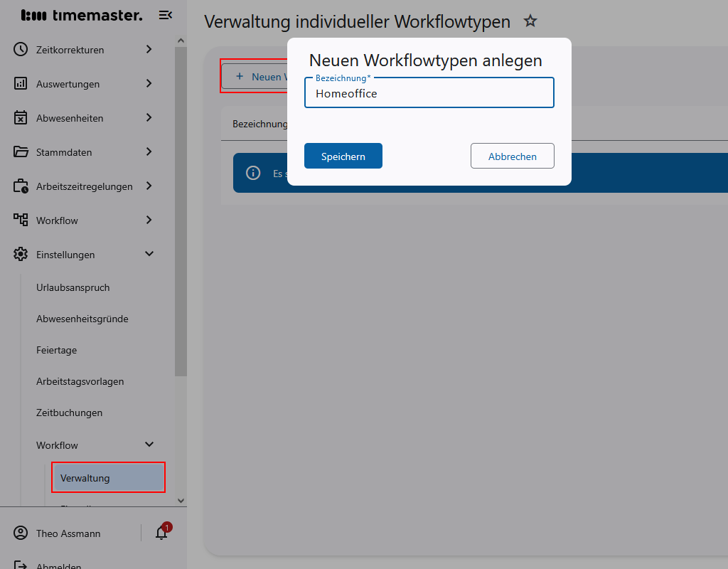Open Zeitkorrekturen via the clock icon
728x569 pixels.
[x=21, y=49]
